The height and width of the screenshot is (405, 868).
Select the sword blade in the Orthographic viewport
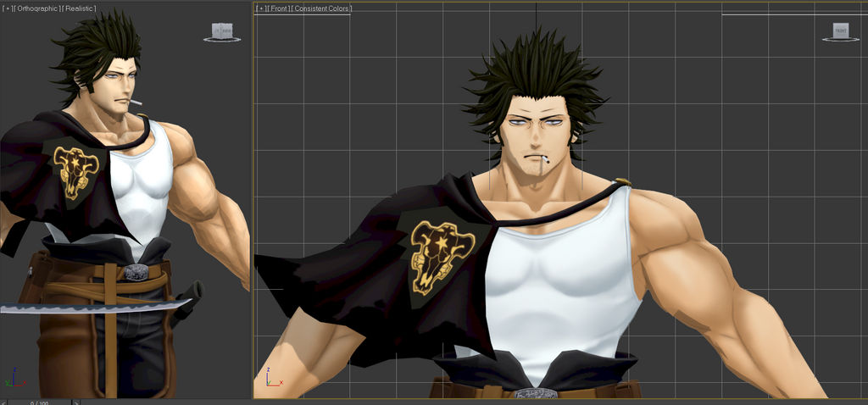(85, 305)
